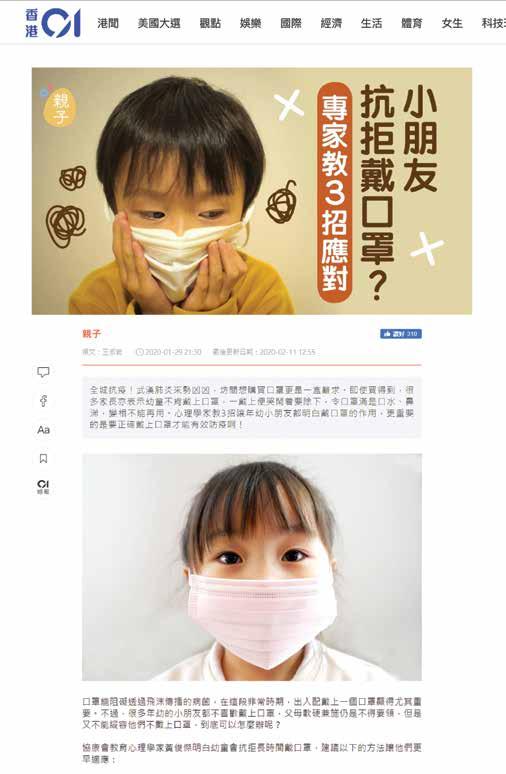Open the 美國大選 menu section

point(159,23)
